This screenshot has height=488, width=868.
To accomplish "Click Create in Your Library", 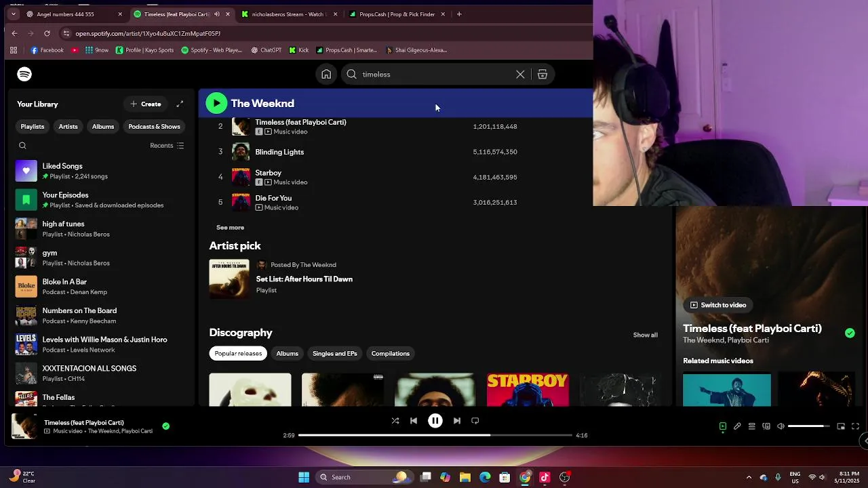I will point(145,104).
